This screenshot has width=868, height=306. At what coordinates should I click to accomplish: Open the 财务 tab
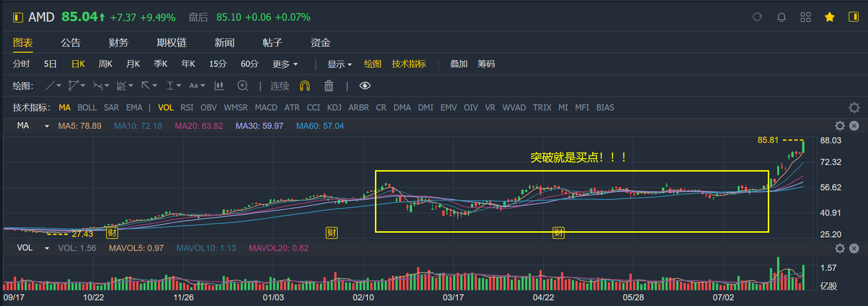click(119, 43)
